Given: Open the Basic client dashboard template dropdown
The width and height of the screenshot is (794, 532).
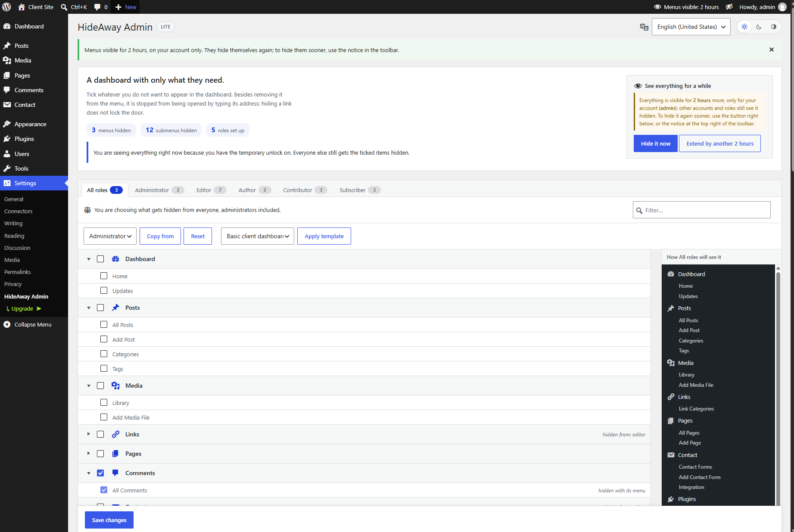Looking at the screenshot, I should (x=258, y=236).
